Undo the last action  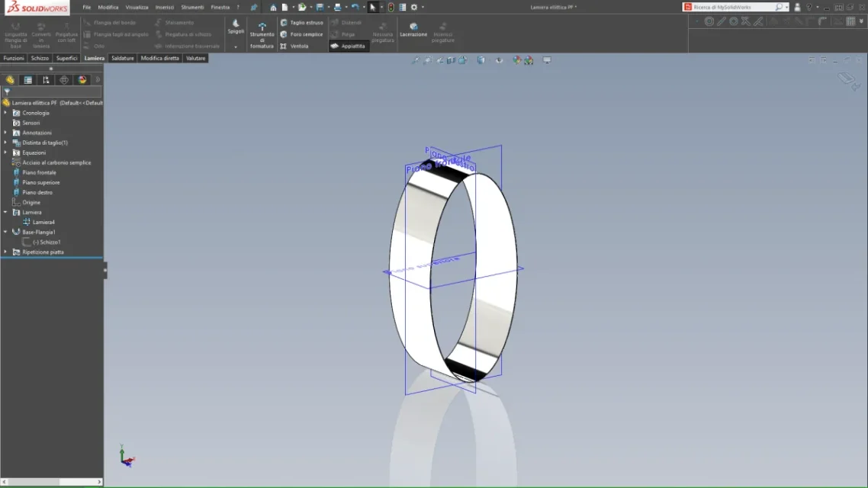click(355, 7)
